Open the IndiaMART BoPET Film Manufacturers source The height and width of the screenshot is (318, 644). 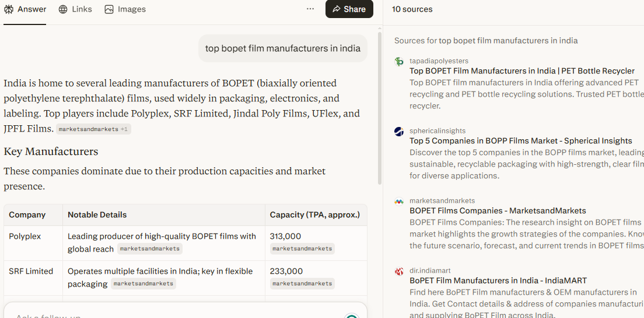tap(498, 281)
